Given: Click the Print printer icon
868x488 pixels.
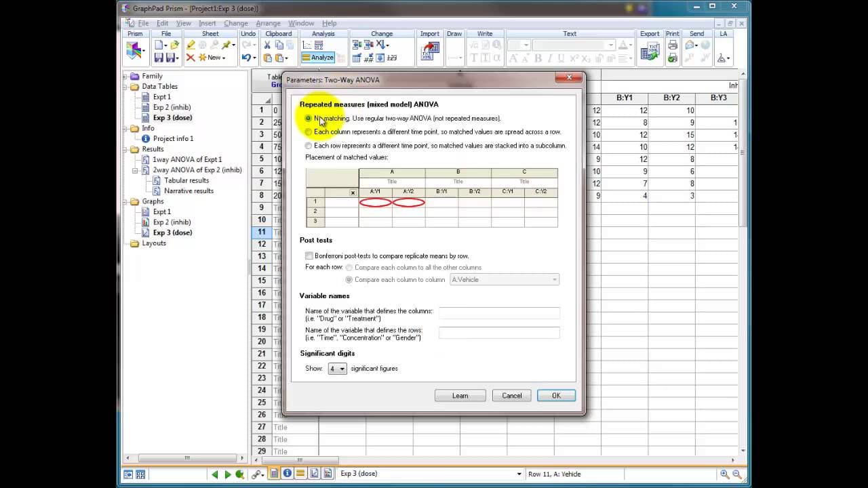Looking at the screenshot, I should 672,45.
